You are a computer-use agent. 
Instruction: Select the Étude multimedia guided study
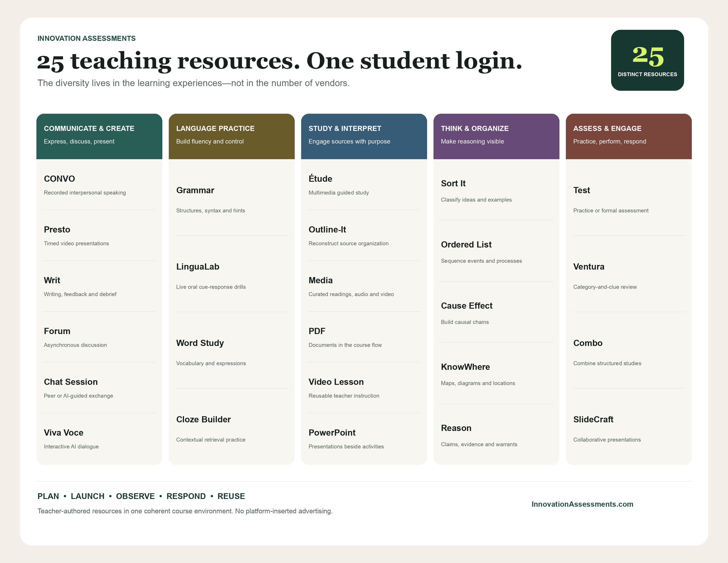click(364, 184)
